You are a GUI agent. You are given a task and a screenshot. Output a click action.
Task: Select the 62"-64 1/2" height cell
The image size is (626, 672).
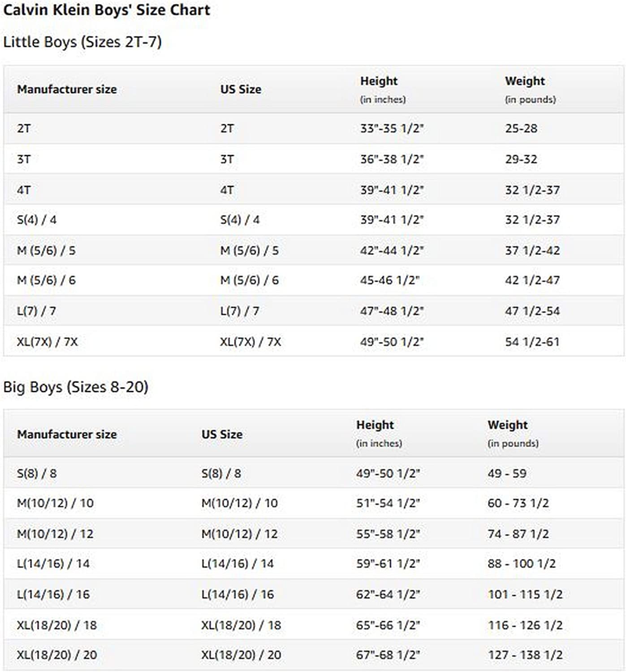pyautogui.click(x=388, y=594)
